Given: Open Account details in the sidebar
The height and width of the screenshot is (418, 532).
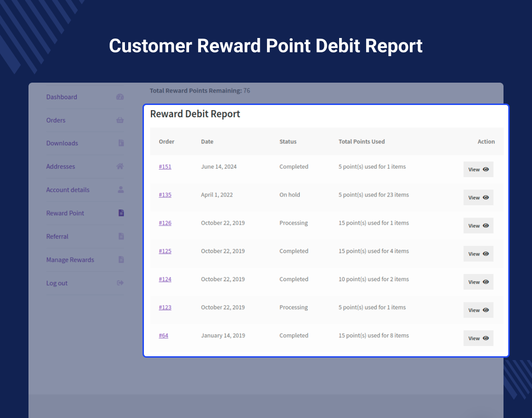Looking at the screenshot, I should click(x=68, y=190).
